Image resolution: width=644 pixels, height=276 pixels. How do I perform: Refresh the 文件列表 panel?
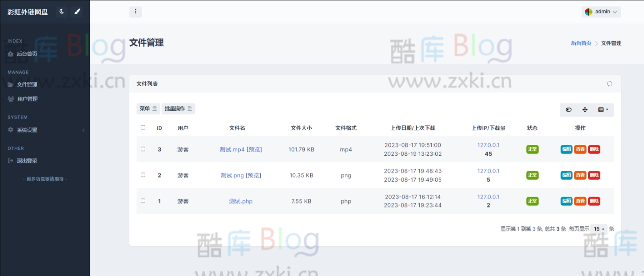[609, 83]
